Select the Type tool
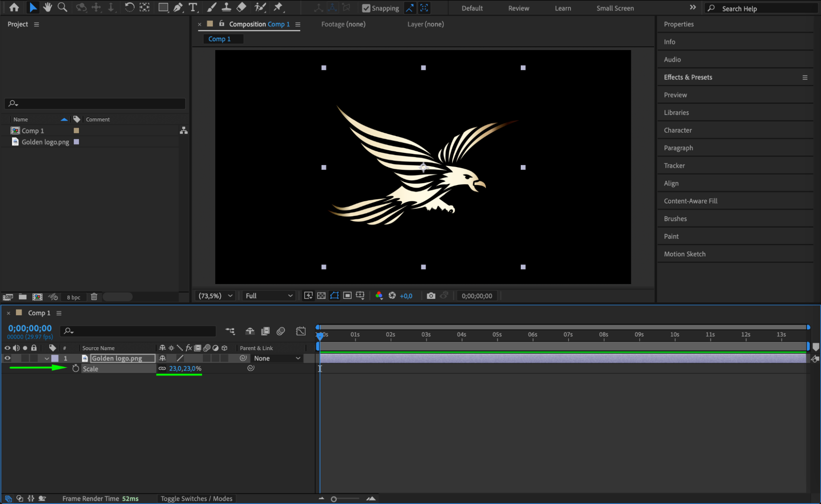The width and height of the screenshot is (821, 504). coord(193,7)
